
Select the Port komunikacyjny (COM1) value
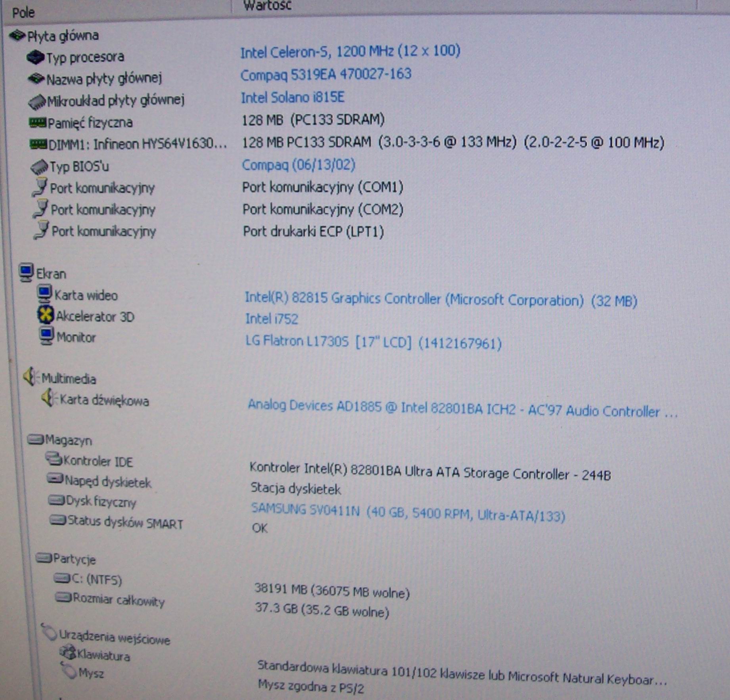(323, 187)
